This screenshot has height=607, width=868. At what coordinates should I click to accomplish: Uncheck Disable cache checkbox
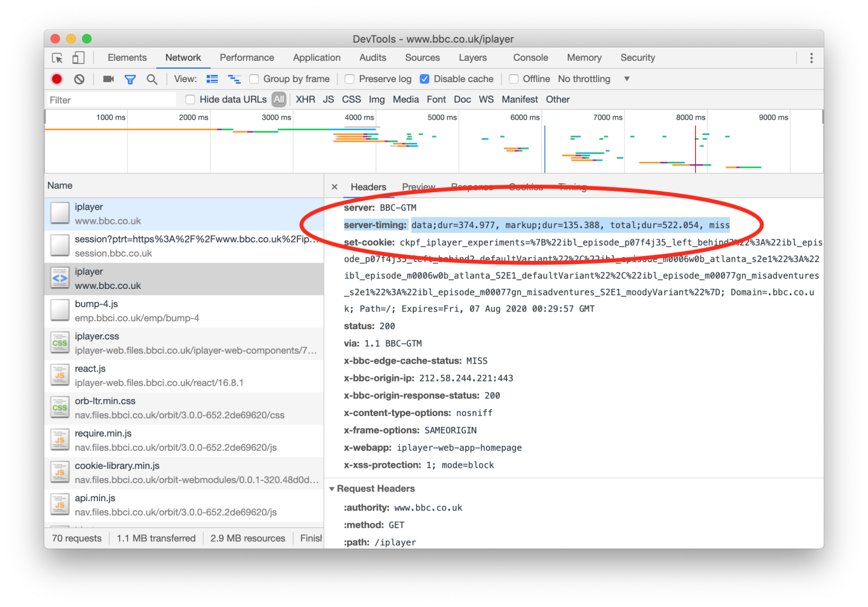pyautogui.click(x=424, y=79)
